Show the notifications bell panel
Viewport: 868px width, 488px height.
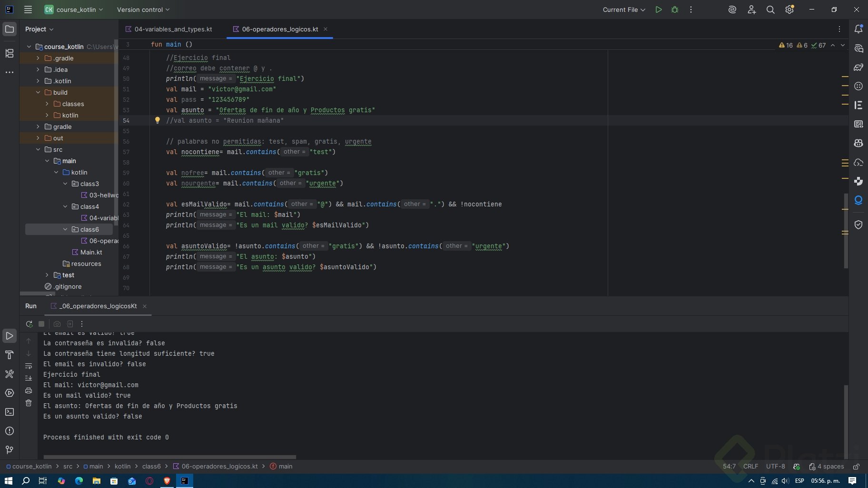pyautogui.click(x=858, y=29)
